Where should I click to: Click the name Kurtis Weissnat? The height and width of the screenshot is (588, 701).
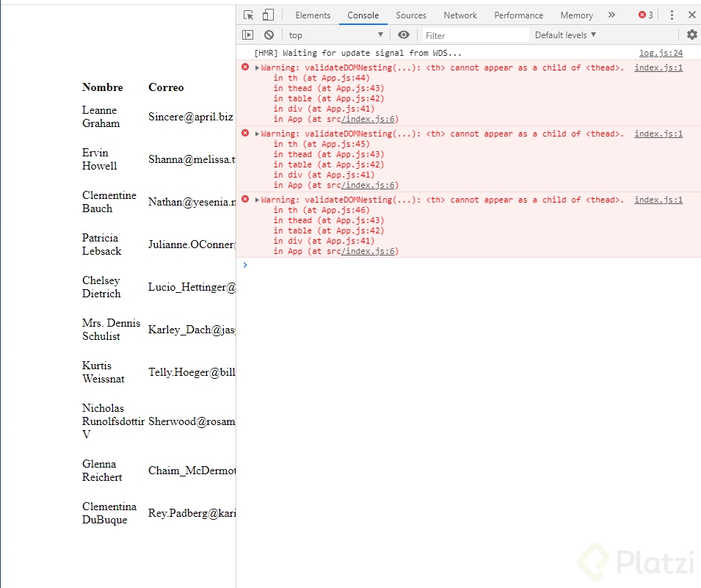(x=103, y=372)
